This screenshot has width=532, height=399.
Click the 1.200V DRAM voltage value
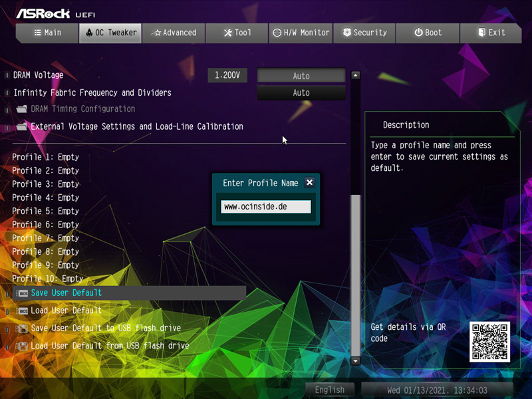(x=227, y=75)
